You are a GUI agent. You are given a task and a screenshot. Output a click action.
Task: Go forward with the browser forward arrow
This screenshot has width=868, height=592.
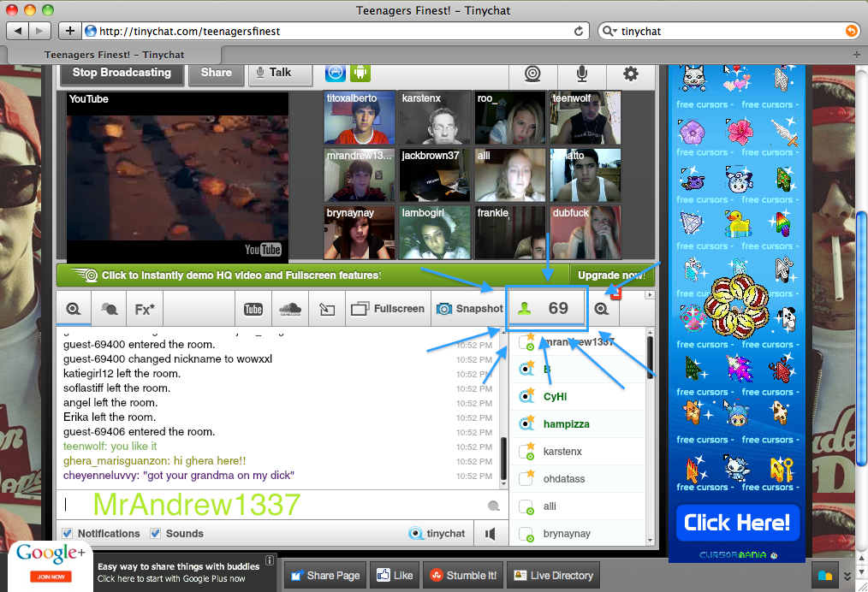click(x=39, y=31)
